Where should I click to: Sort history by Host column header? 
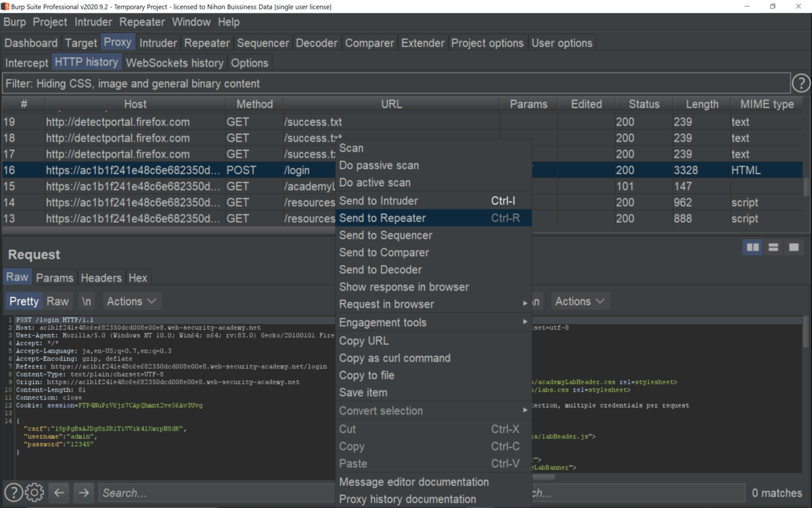[135, 104]
